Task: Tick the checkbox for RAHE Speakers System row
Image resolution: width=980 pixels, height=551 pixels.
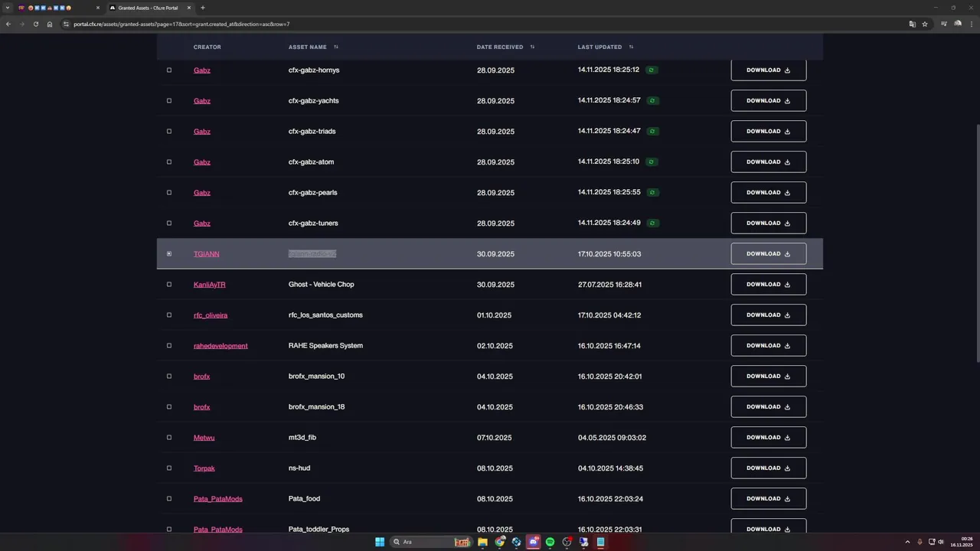Action: tap(169, 345)
